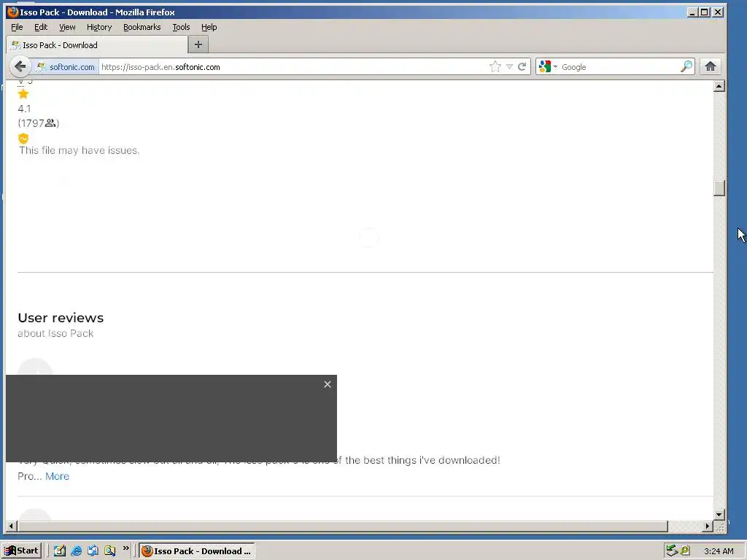Click the horizontal scrollbar right arrow

708,526
